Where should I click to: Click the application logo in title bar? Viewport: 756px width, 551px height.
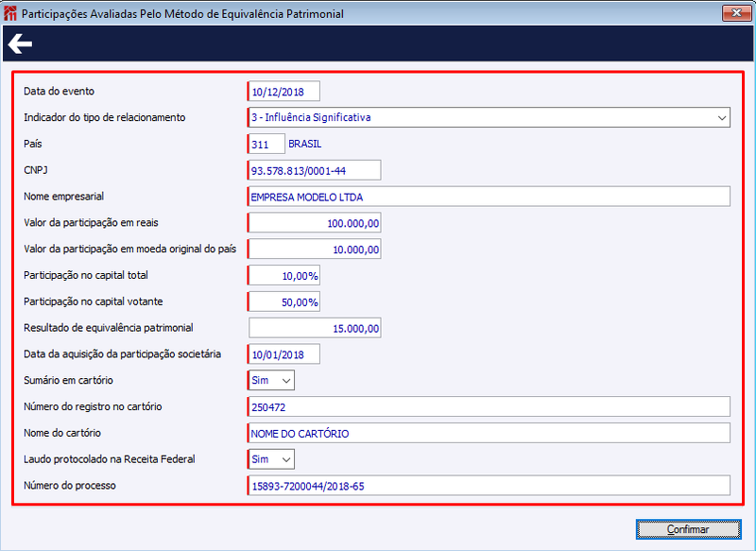tap(10, 13)
